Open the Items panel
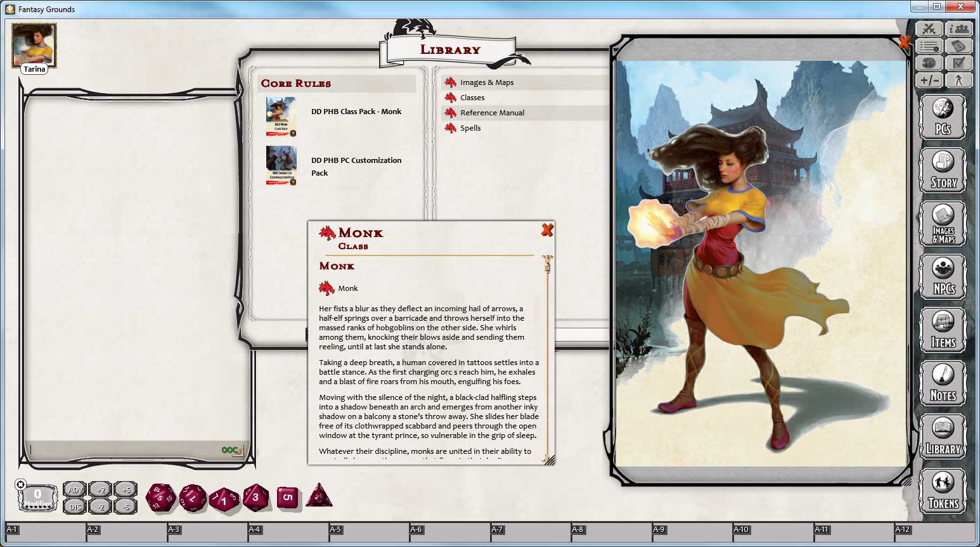Viewport: 980px width, 547px height. point(943,330)
